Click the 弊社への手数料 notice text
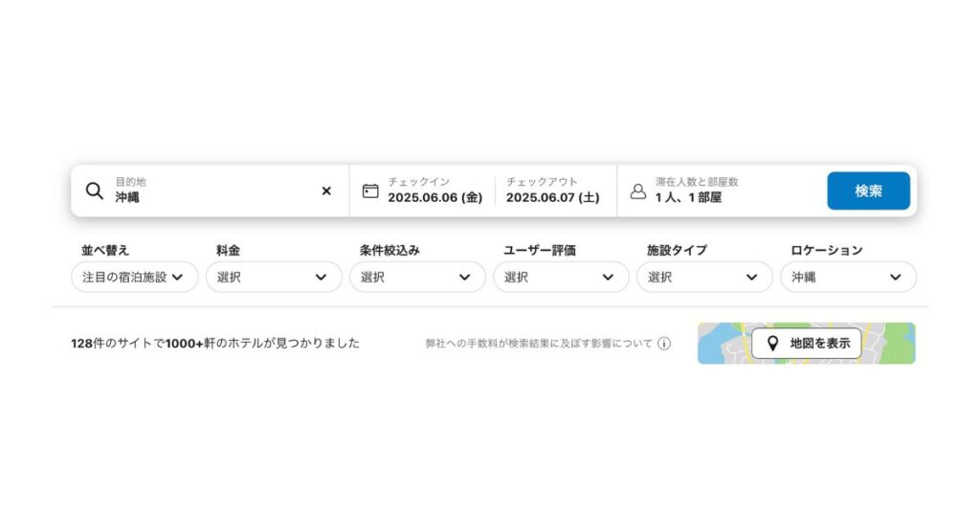This screenshot has height=515, width=980. 539,343
